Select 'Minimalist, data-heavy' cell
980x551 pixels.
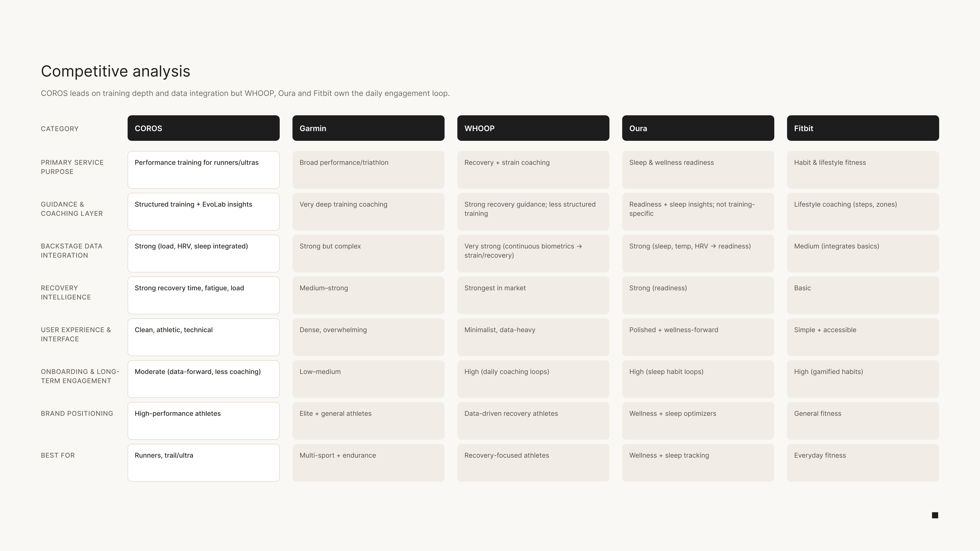pos(533,337)
